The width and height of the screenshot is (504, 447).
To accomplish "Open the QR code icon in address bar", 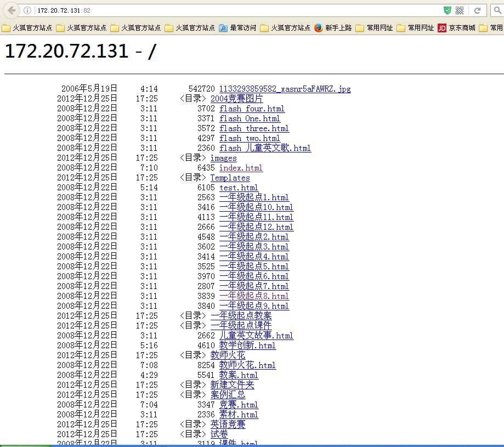I will (460, 10).
